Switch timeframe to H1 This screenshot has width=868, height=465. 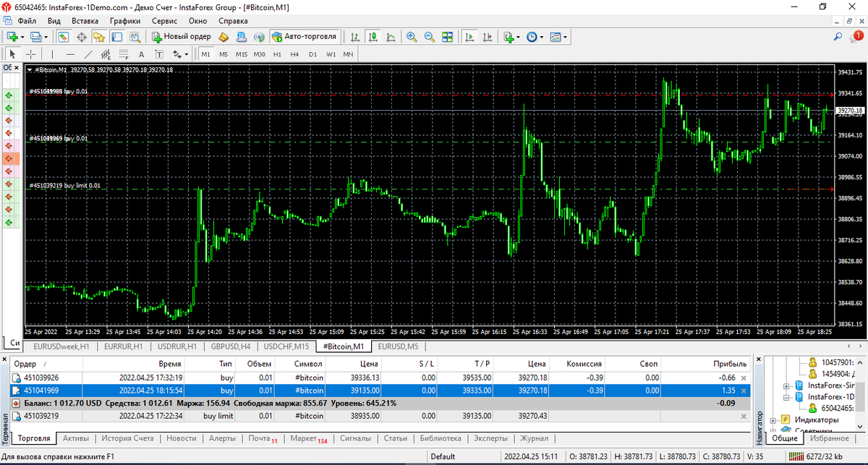point(277,54)
